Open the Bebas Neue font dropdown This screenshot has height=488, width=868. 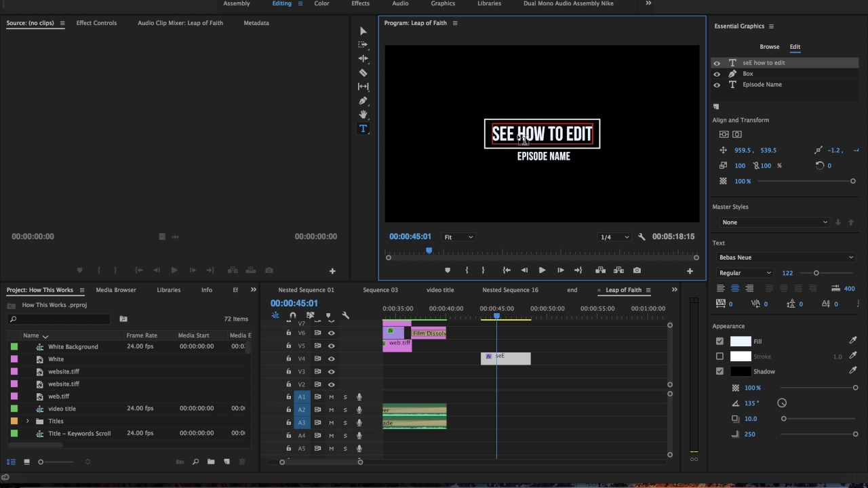point(785,258)
